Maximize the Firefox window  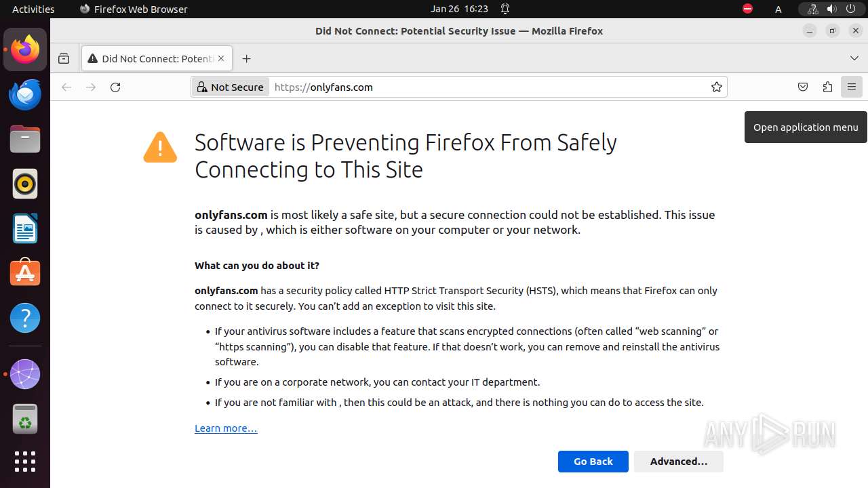(x=833, y=30)
